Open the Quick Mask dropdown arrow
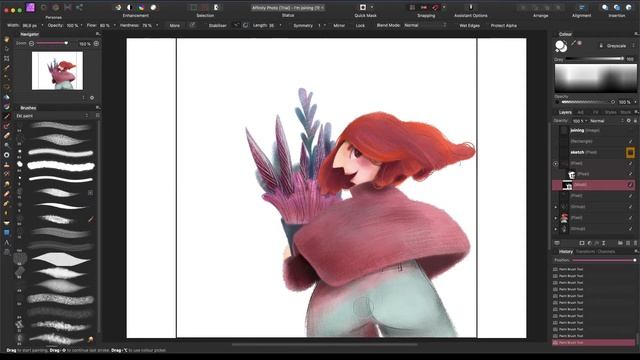The image size is (640, 360). point(371,7)
